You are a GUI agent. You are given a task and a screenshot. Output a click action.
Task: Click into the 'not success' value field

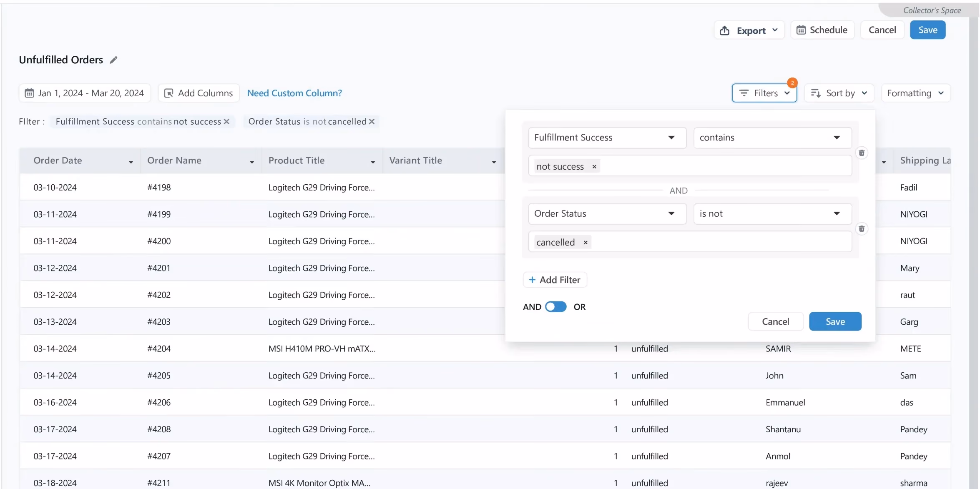tap(690, 166)
